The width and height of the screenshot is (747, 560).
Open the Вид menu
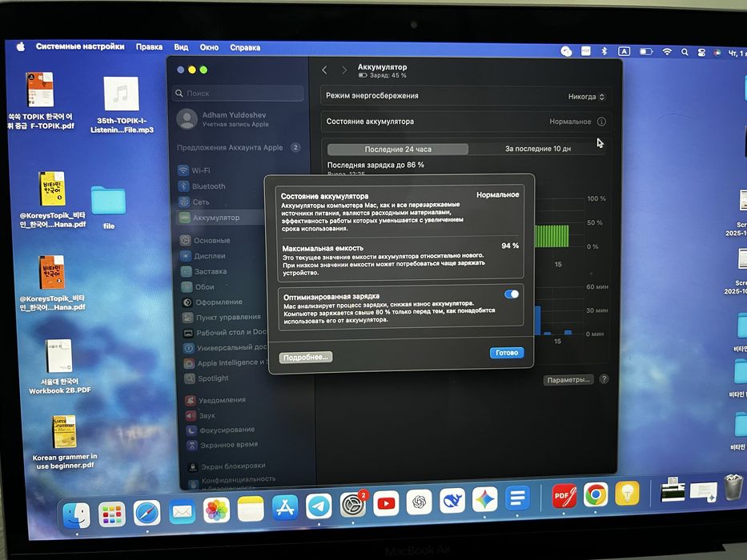click(181, 47)
